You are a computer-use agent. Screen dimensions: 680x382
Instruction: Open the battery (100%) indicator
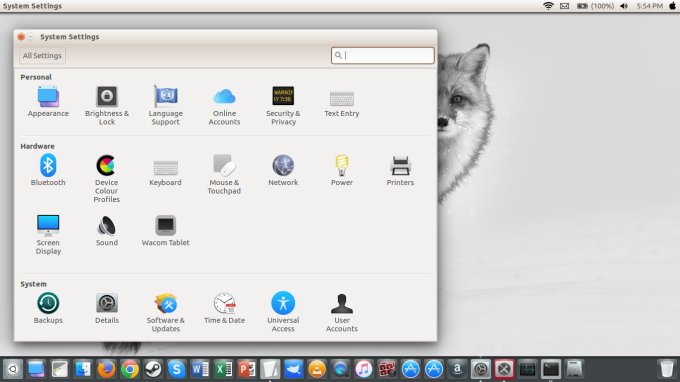595,6
